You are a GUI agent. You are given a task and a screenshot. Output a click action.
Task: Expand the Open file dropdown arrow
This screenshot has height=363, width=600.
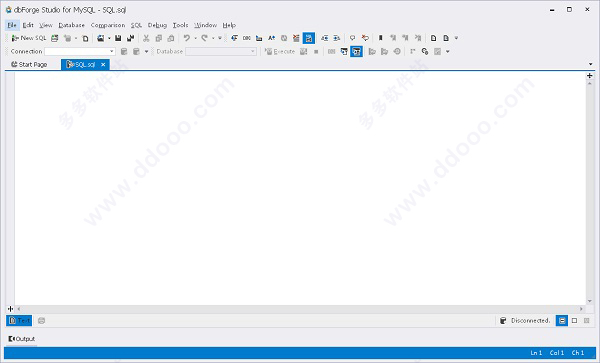coord(109,38)
